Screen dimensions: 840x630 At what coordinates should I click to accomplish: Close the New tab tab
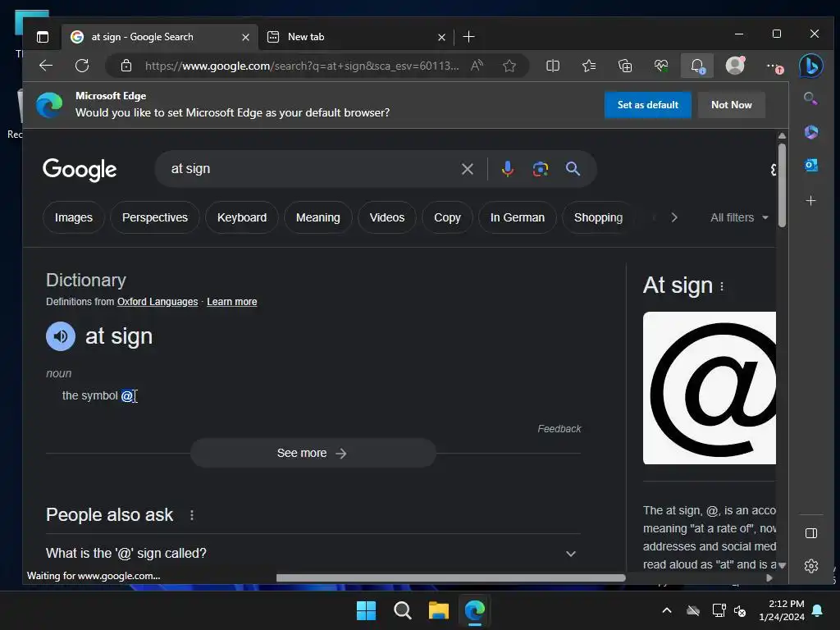441,38
